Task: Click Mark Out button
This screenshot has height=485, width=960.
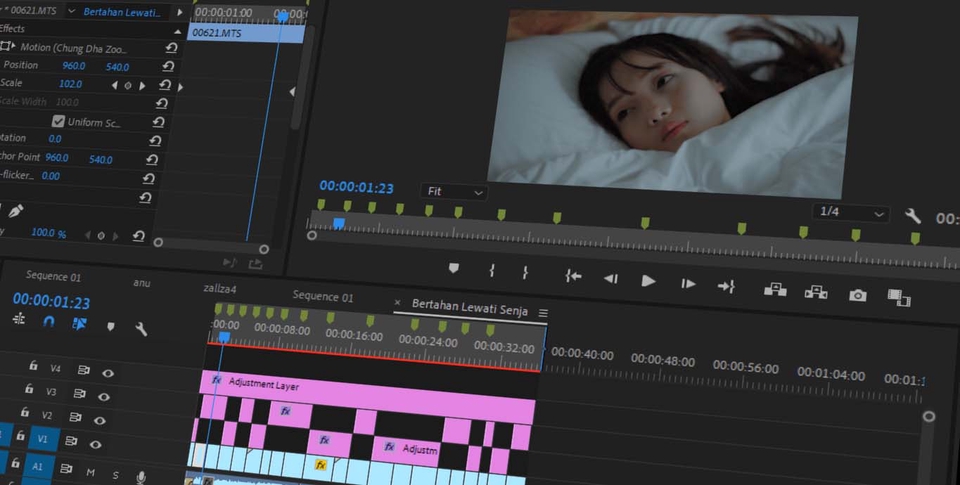Action: point(525,273)
